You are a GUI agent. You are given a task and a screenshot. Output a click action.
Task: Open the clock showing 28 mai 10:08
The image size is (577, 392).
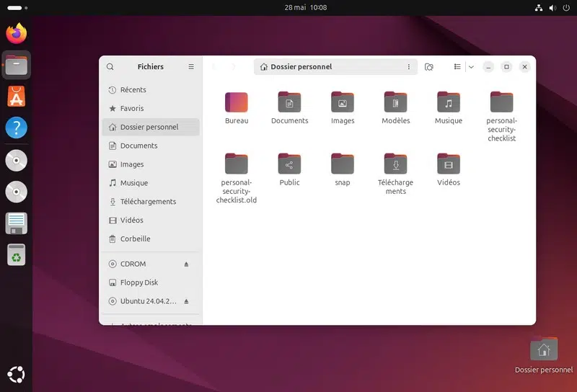point(306,7)
